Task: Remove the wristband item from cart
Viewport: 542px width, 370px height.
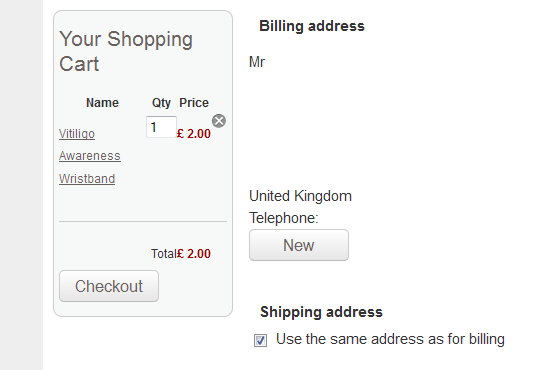Action: [x=219, y=121]
